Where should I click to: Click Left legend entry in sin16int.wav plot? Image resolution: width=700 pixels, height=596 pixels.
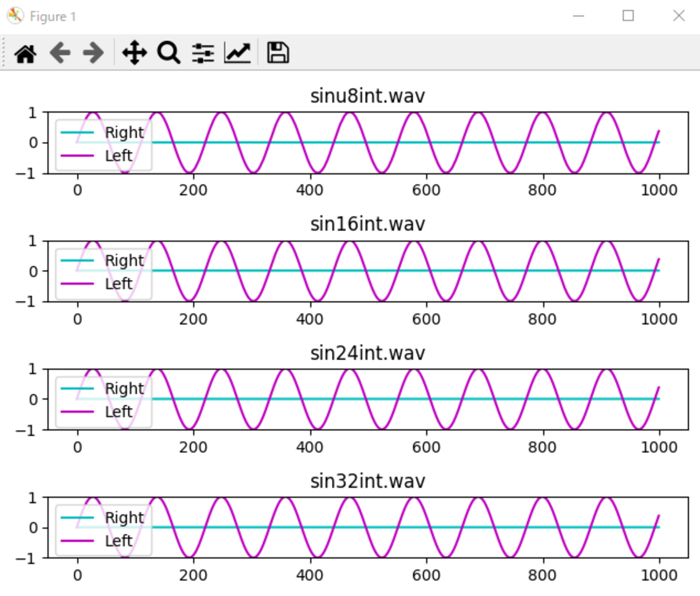[118, 283]
